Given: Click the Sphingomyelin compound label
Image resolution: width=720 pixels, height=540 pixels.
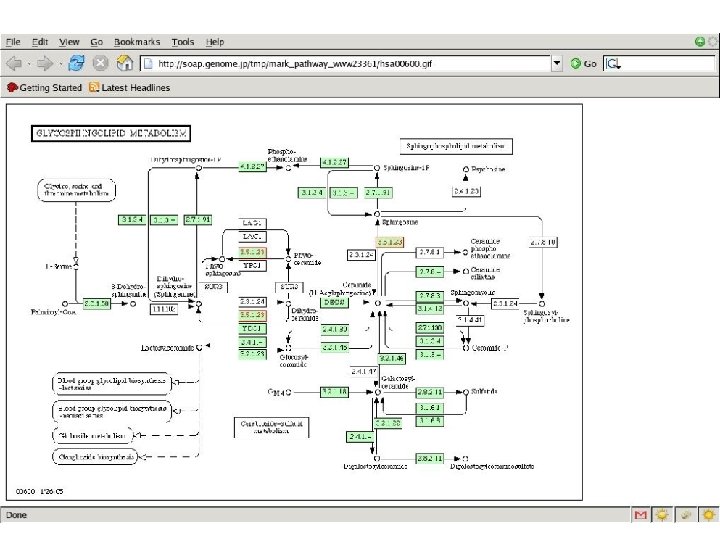Looking at the screenshot, I should [472, 292].
